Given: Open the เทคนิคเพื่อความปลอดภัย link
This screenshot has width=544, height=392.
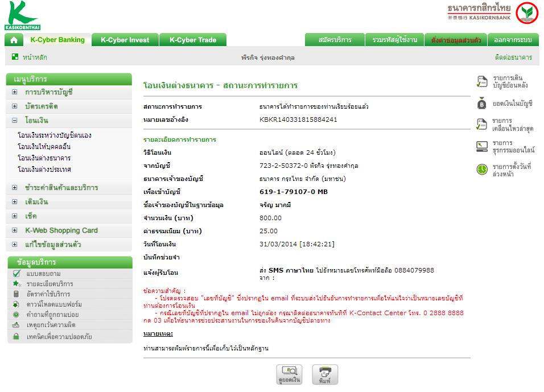Looking at the screenshot, I should [59, 336].
